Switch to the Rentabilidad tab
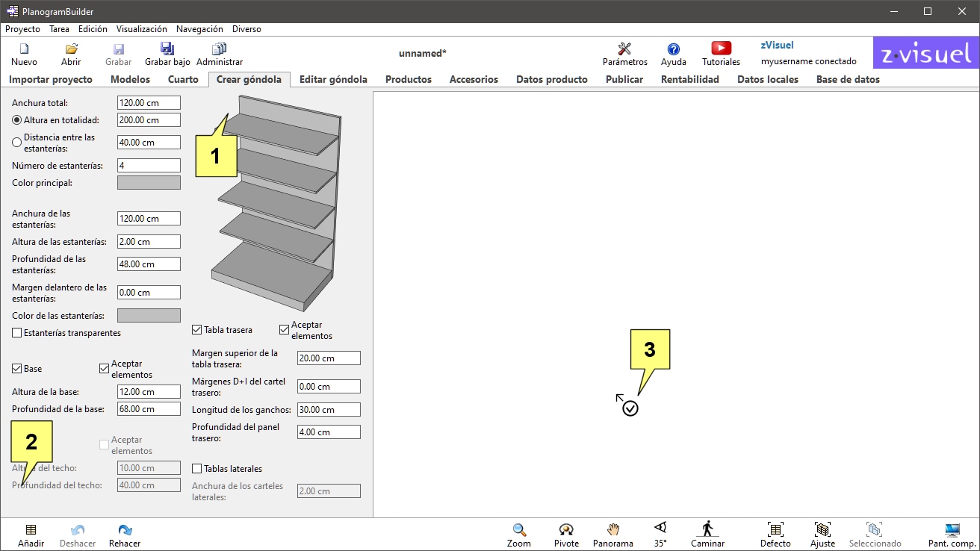 tap(690, 79)
